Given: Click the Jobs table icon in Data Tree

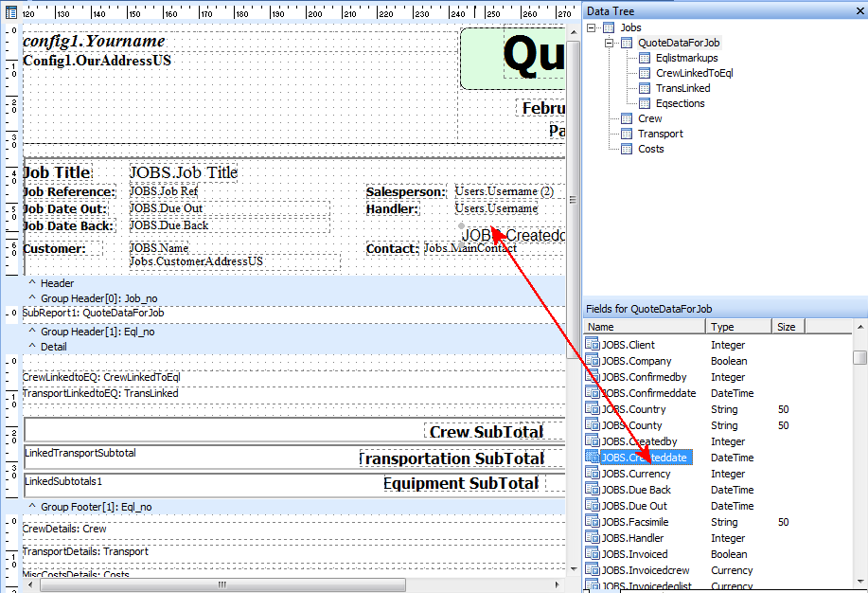Looking at the screenshot, I should coord(611,27).
